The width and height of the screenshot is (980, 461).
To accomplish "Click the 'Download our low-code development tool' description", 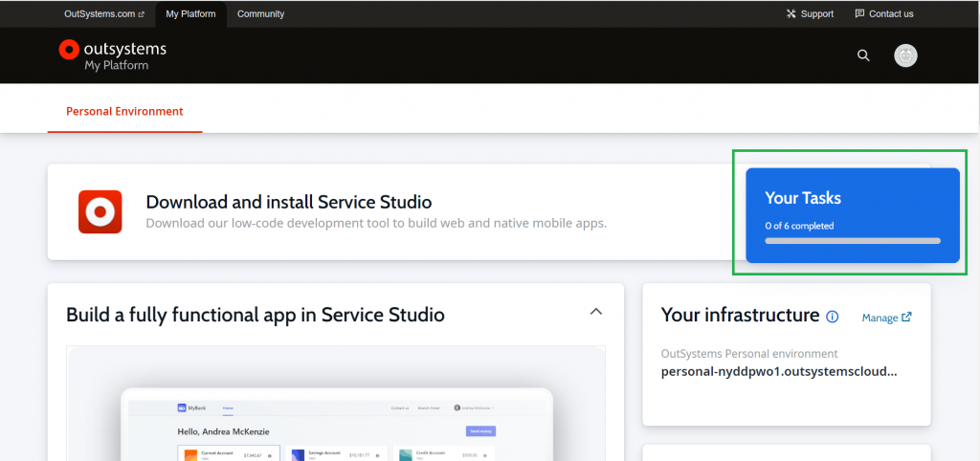I will point(376,223).
